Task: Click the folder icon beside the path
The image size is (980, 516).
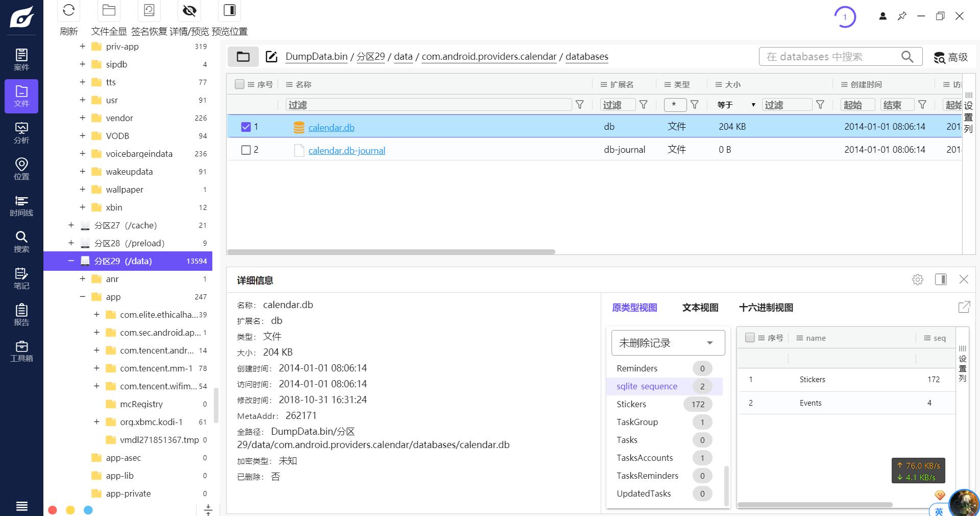Action: (243, 57)
